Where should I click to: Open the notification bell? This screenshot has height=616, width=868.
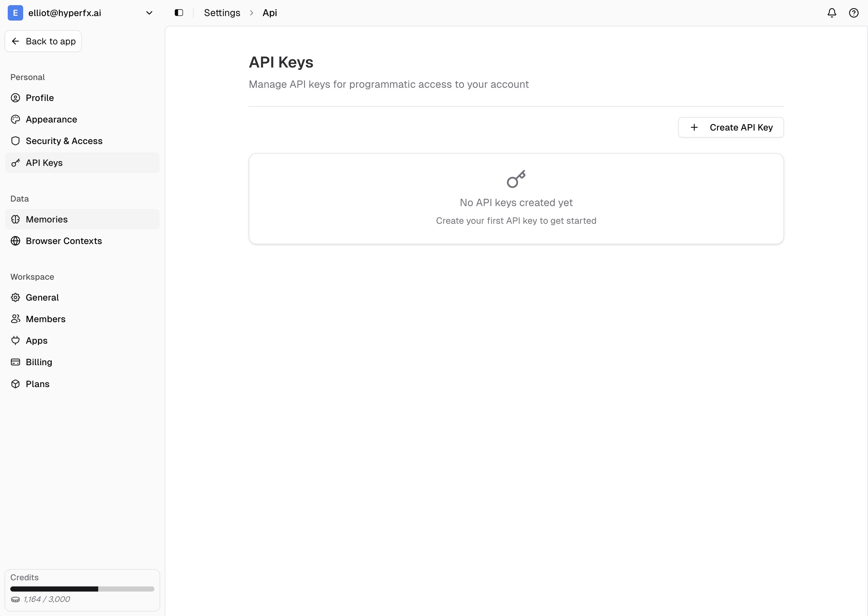click(831, 13)
